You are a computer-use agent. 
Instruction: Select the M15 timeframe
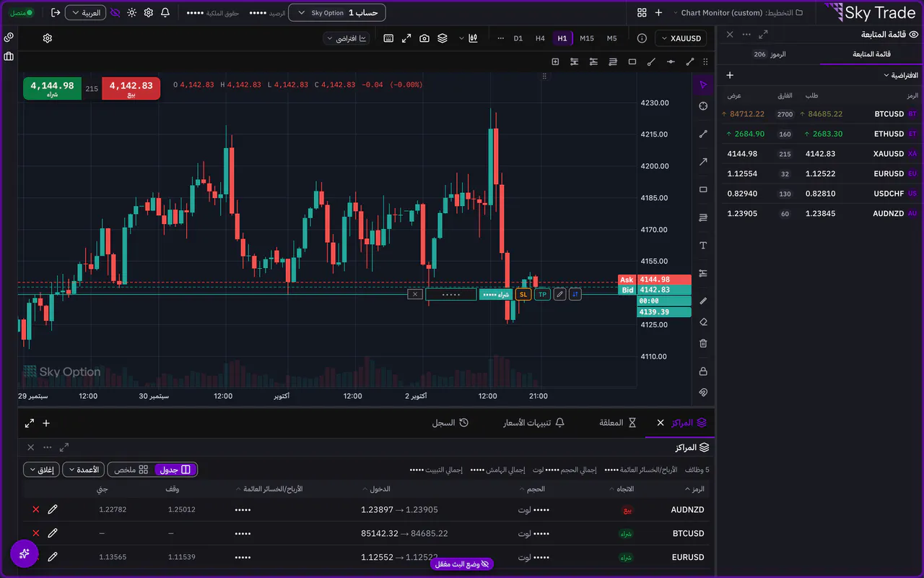coord(587,38)
